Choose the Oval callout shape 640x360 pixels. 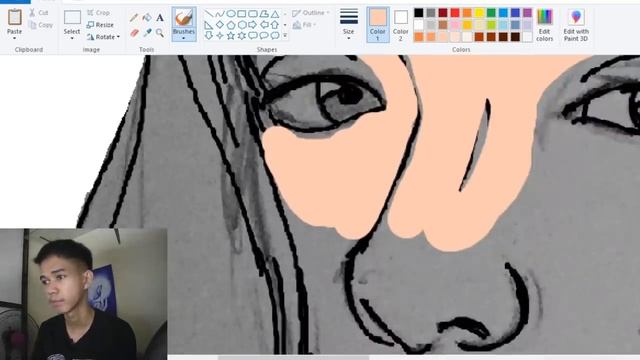[264, 36]
